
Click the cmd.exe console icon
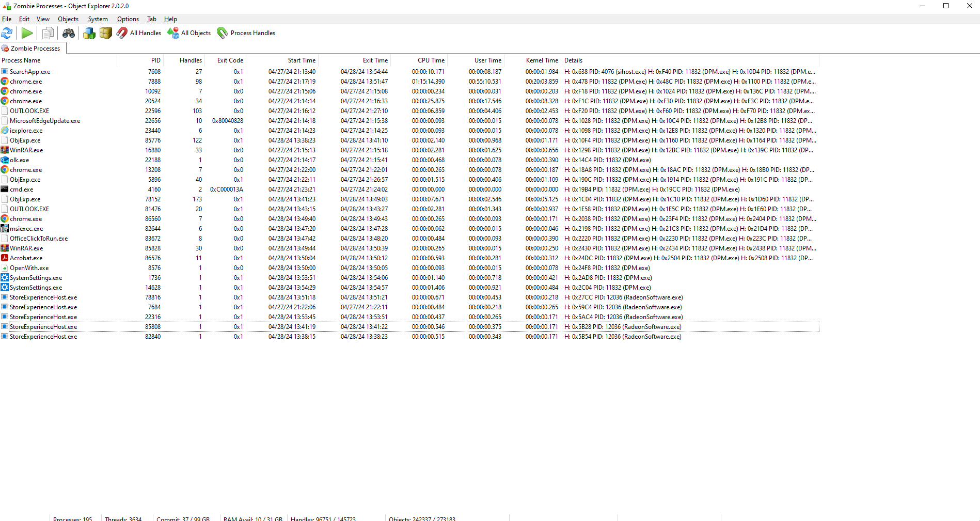(5, 190)
